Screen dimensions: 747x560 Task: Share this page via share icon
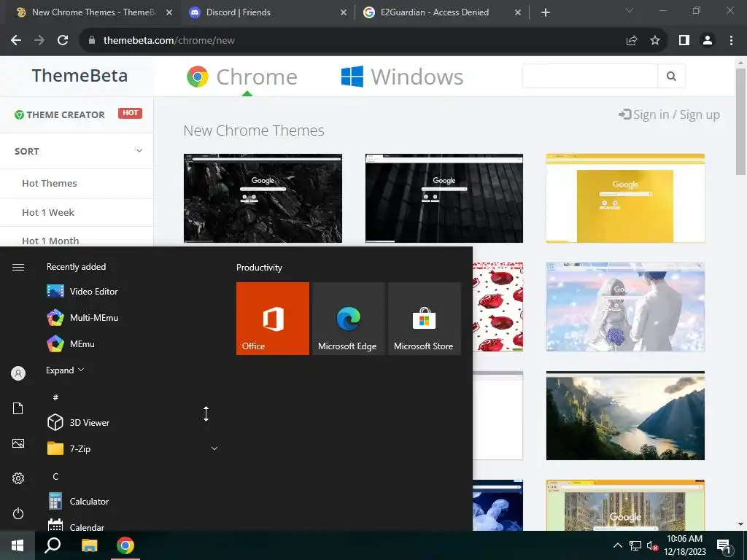[x=632, y=41]
